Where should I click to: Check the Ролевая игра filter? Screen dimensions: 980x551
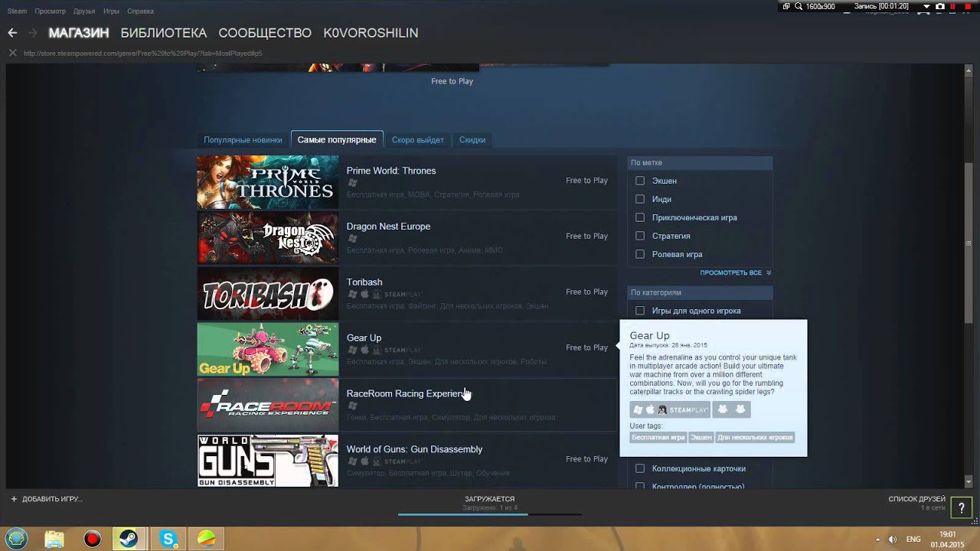point(640,254)
